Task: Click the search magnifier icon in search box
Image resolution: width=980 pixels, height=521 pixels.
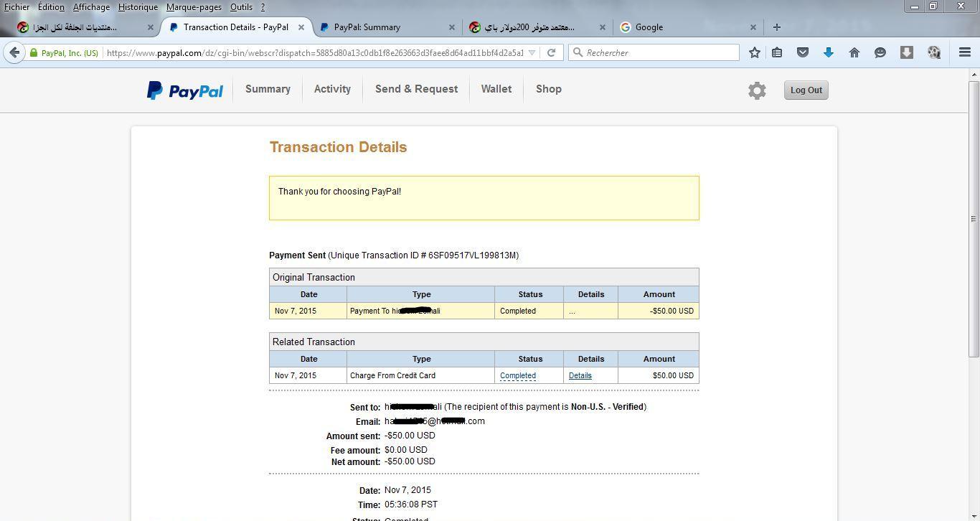Action: pyautogui.click(x=577, y=52)
